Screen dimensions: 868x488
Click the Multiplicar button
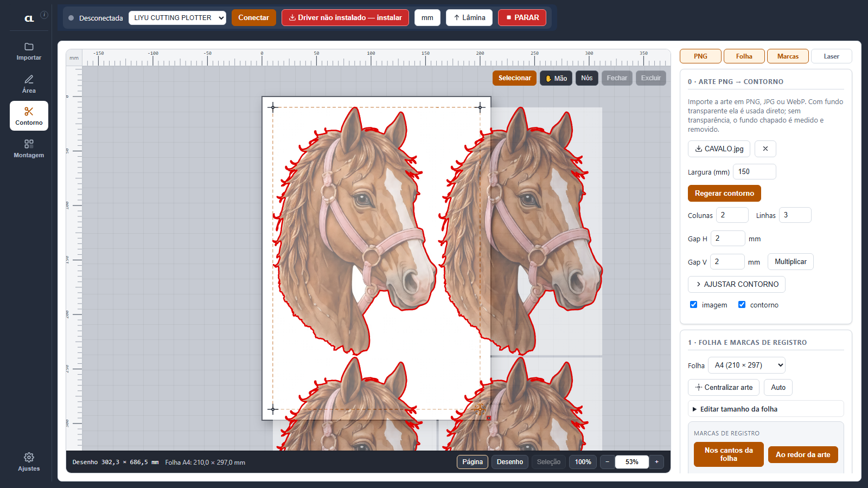pos(790,261)
